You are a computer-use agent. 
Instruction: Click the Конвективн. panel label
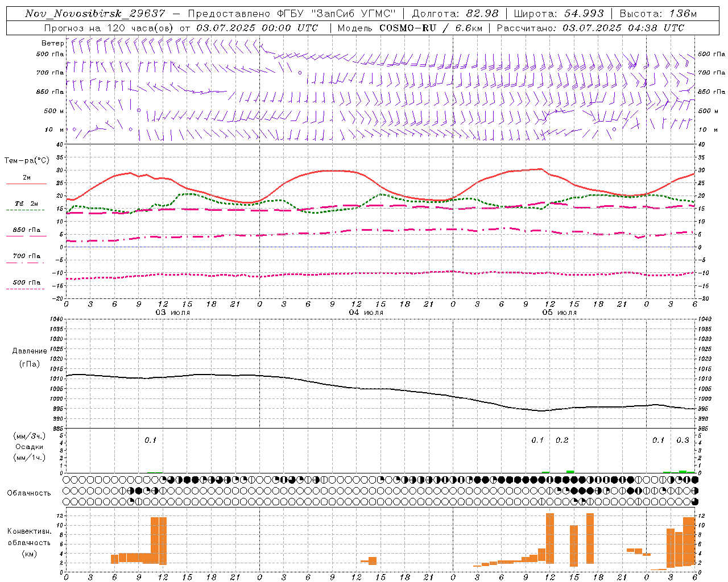tap(30, 531)
